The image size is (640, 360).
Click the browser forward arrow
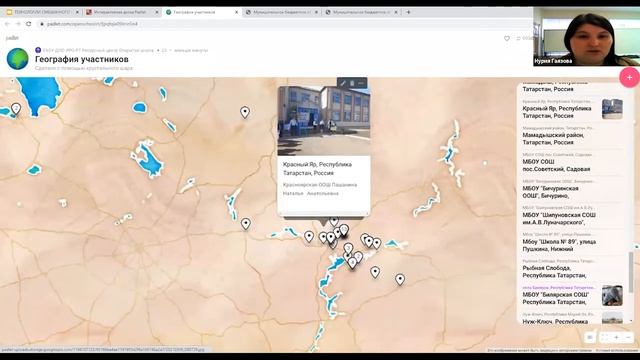[18, 24]
